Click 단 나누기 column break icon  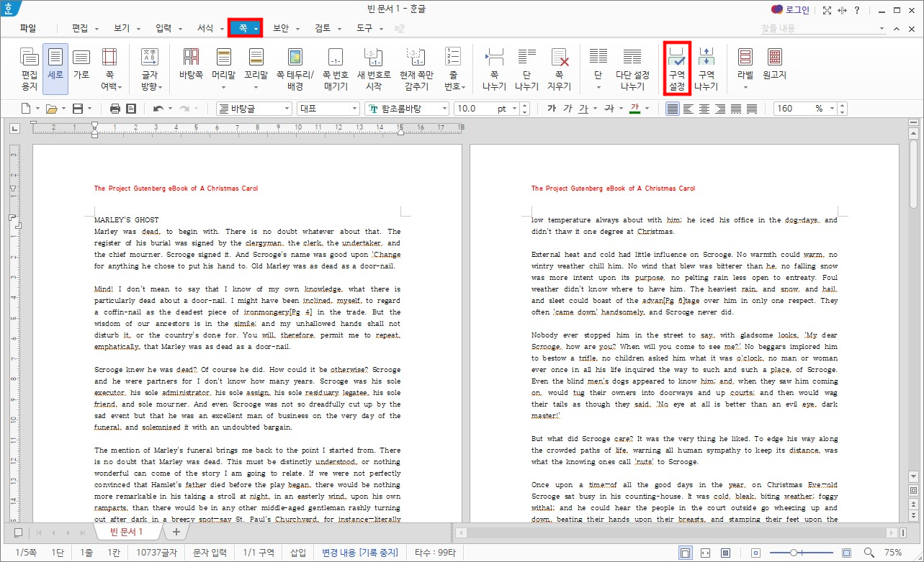526,68
